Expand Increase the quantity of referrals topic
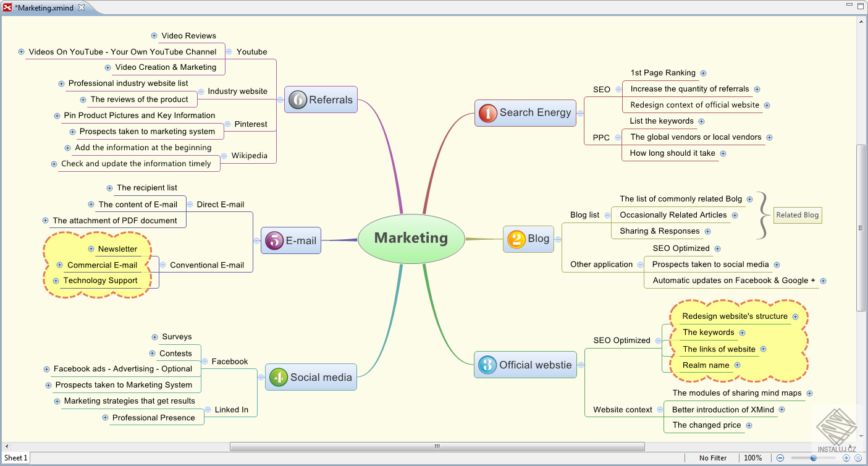The width and height of the screenshot is (868, 466). (757, 90)
